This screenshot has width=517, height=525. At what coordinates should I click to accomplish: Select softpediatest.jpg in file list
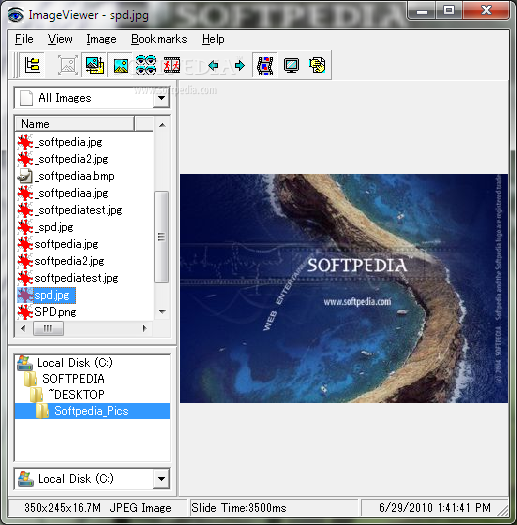pyautogui.click(x=76, y=278)
